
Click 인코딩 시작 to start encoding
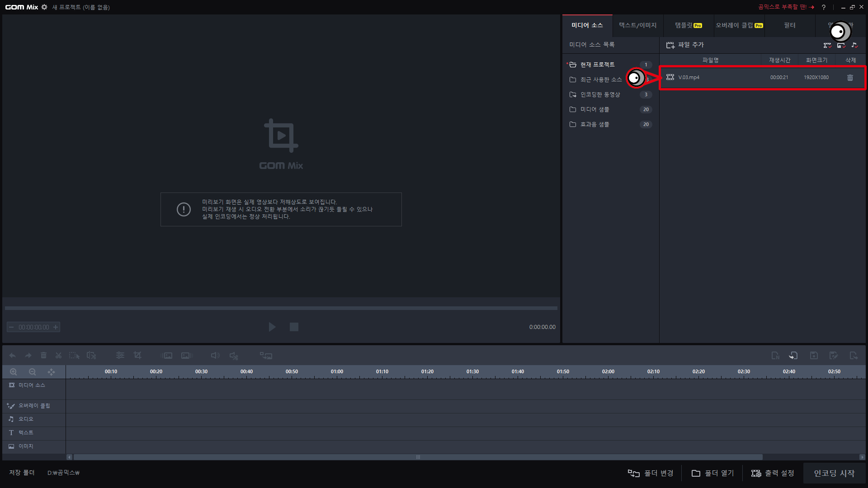(x=834, y=473)
